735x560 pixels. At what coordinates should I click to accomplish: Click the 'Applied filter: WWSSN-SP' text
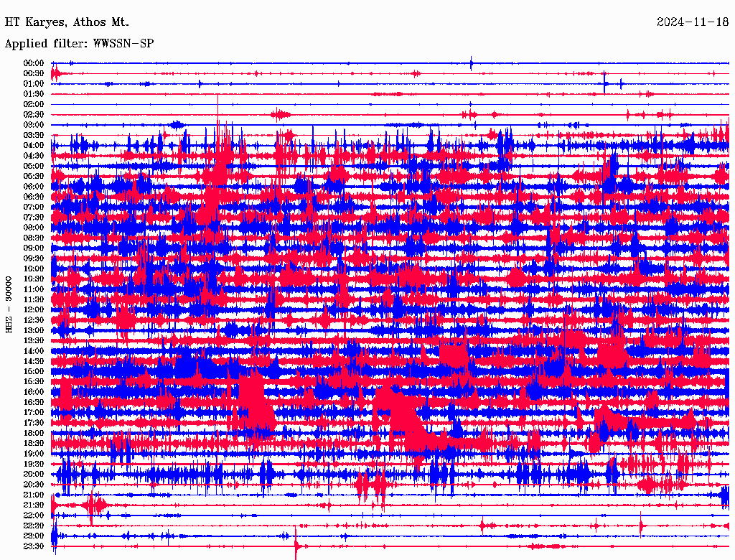click(79, 44)
